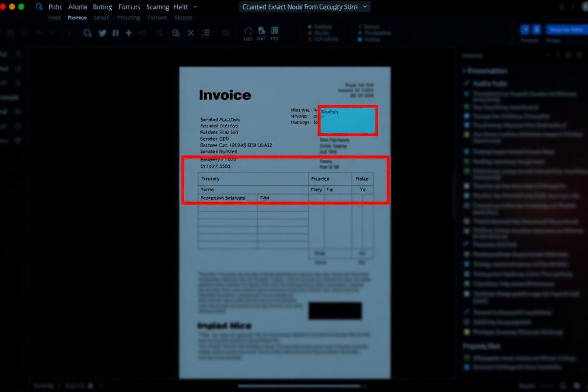This screenshot has width=588, height=392.
Task: Click the Imjlad Mice heading in the document
Action: point(224,326)
